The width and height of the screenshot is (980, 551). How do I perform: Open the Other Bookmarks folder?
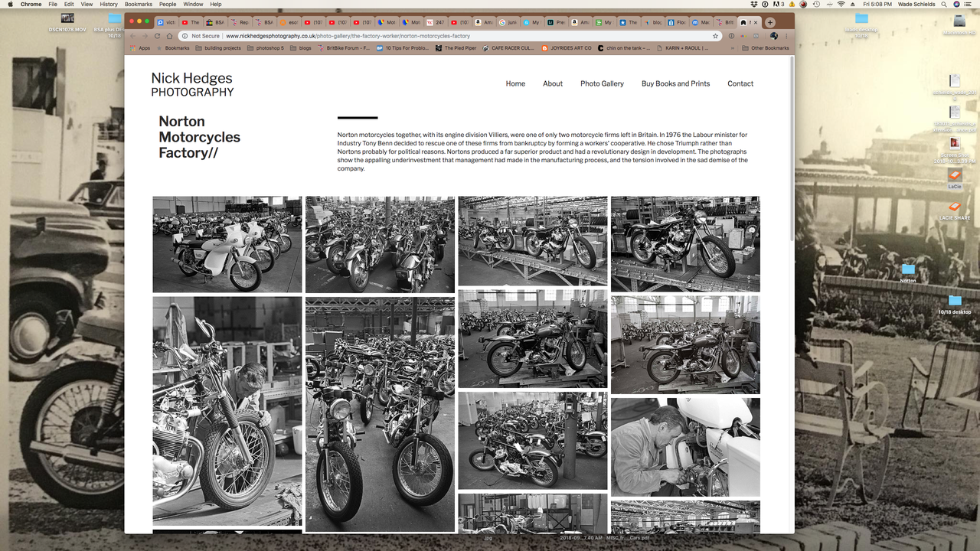tap(766, 48)
